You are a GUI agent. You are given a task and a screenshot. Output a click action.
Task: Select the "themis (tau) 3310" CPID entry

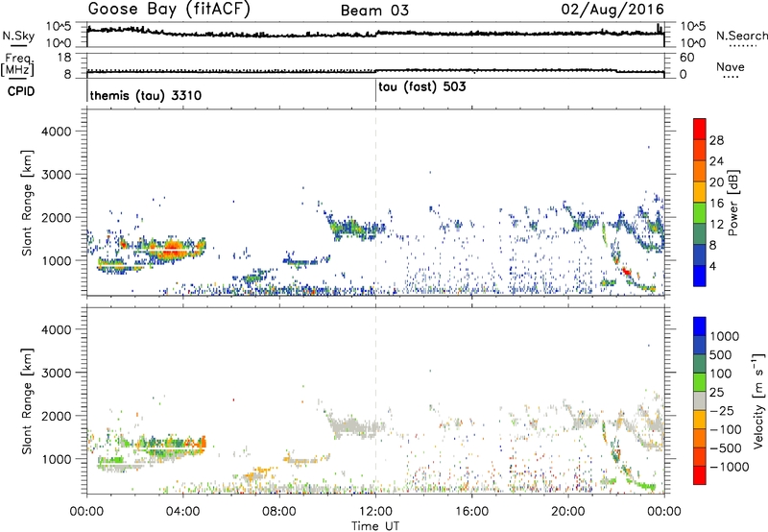coord(146,95)
